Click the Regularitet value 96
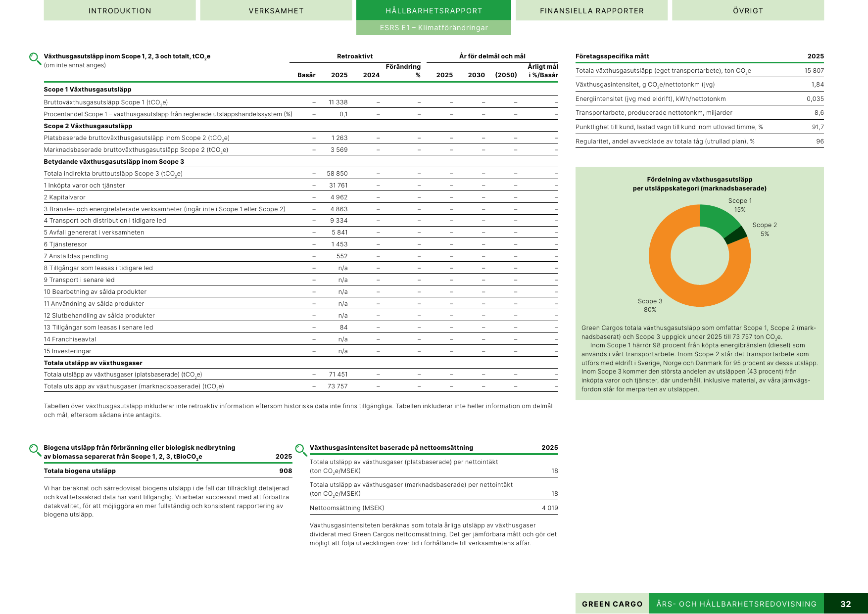868x614 pixels. 820,142
